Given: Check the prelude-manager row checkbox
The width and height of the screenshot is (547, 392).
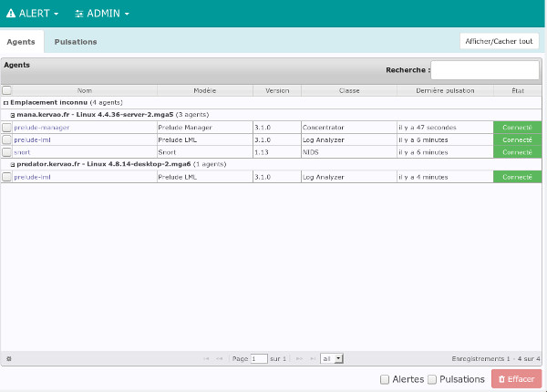Looking at the screenshot, I should coord(7,128).
